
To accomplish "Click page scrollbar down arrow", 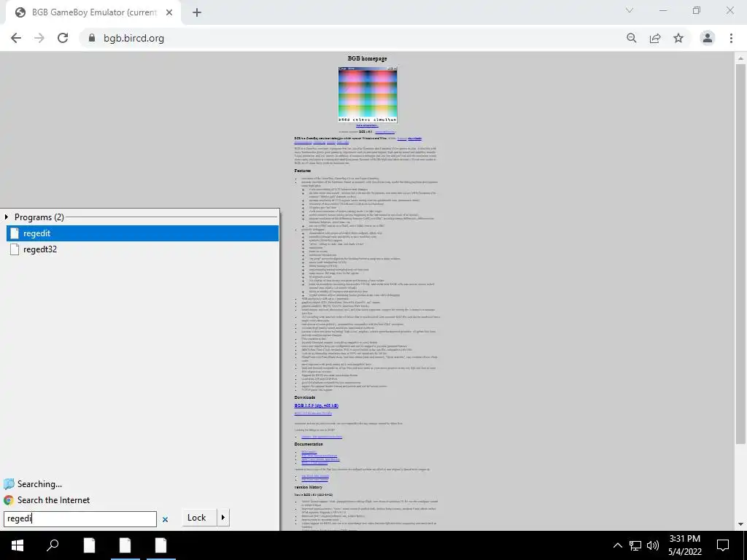I will click(x=740, y=524).
